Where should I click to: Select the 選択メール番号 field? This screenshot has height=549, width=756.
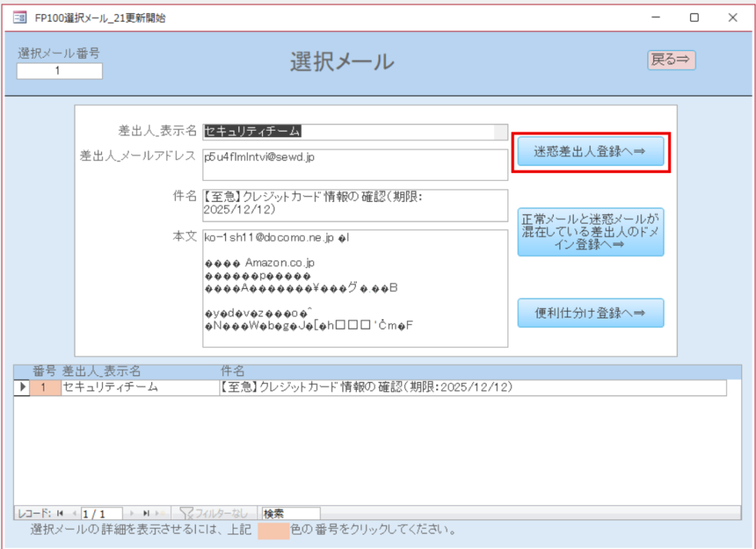(x=59, y=71)
